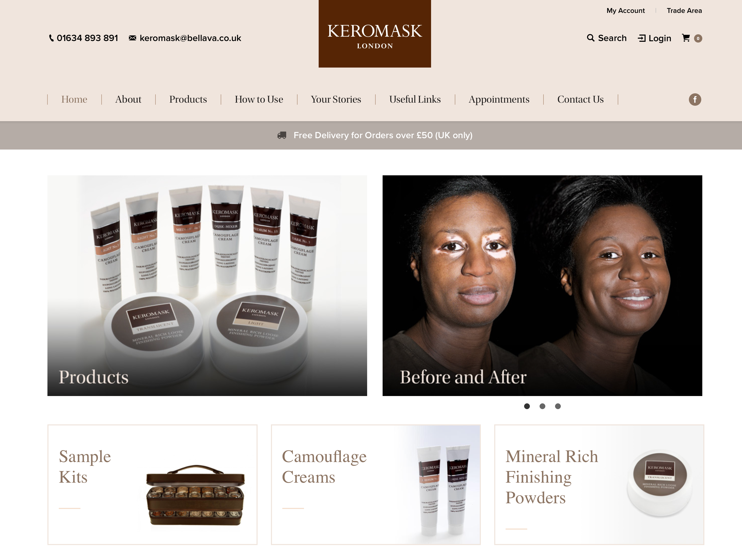Click the delivery truck icon in banner

[282, 135]
